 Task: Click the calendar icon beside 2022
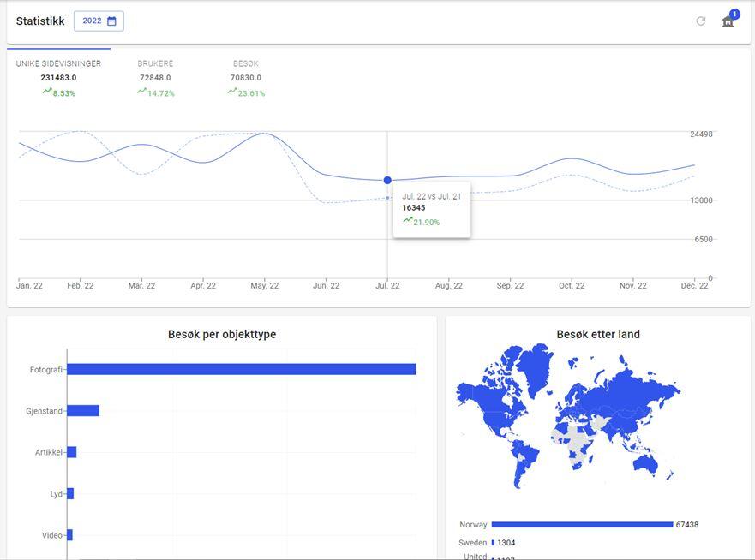tap(111, 21)
